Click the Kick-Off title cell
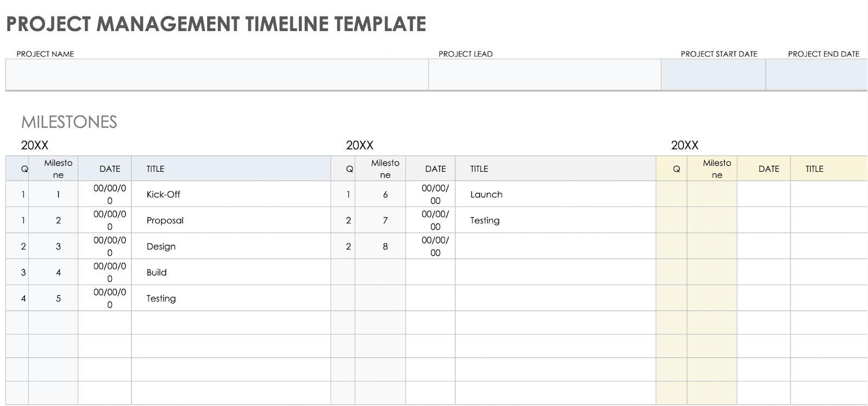 [x=231, y=194]
